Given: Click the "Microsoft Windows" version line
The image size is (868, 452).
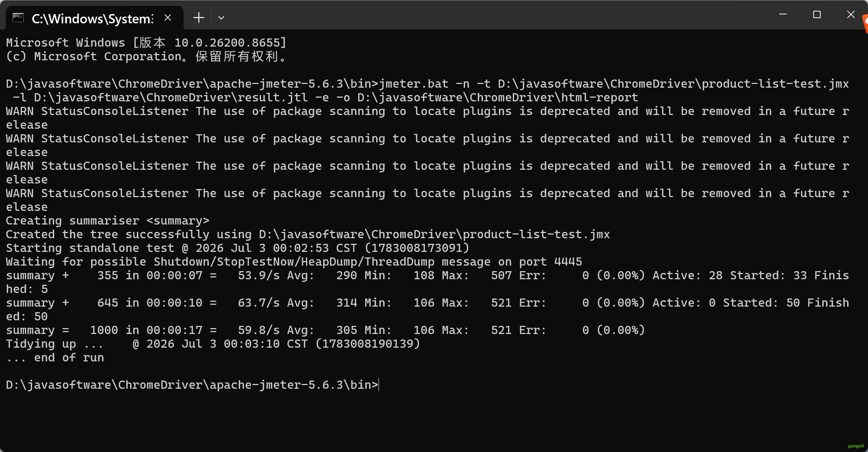Looking at the screenshot, I should pos(146,43).
